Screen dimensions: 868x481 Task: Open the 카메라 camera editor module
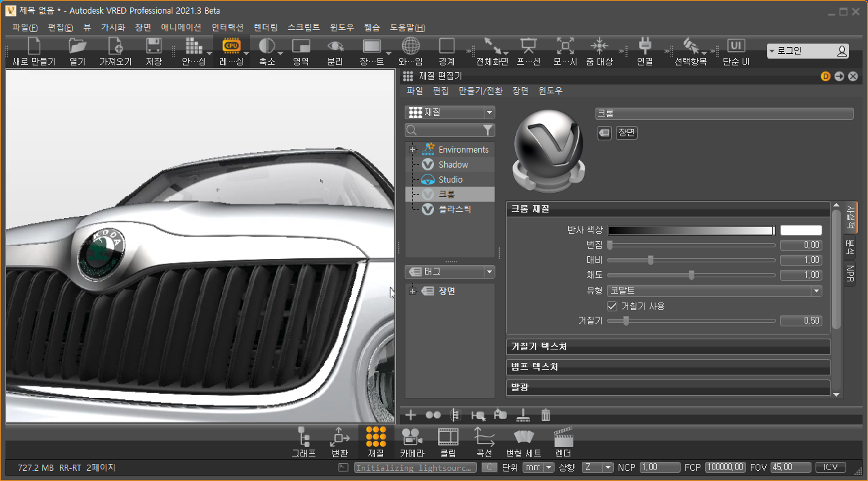tap(412, 436)
